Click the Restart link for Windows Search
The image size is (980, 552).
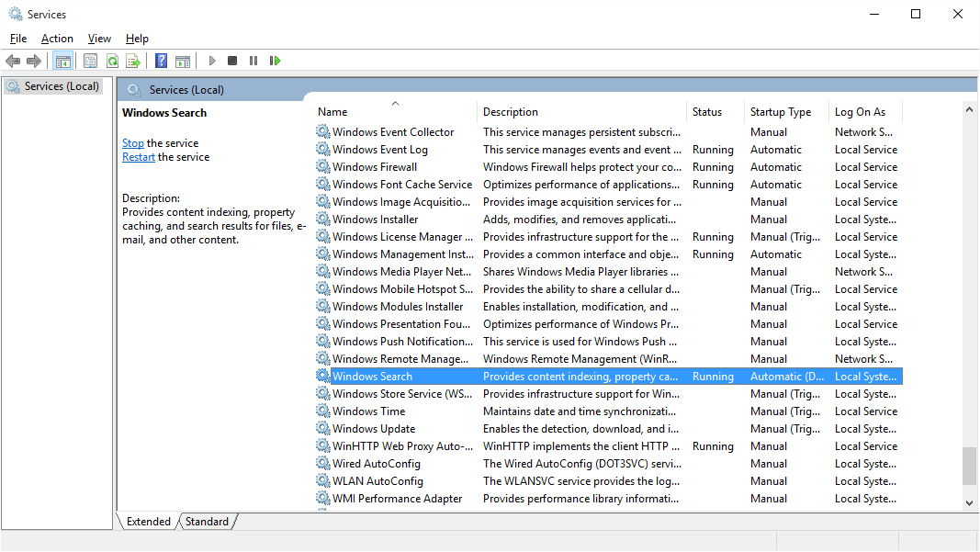pyautogui.click(x=138, y=156)
